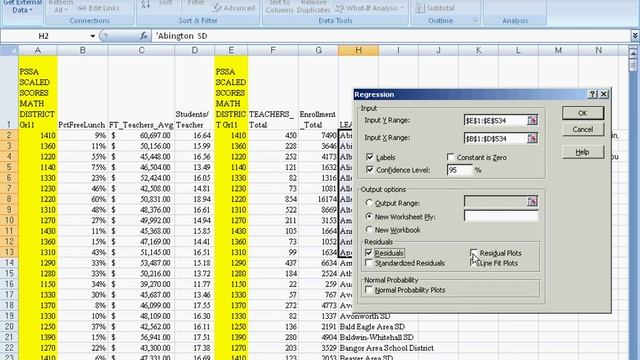
Task: Click What-If Analysis in Data Tools
Action: pyautogui.click(x=369, y=8)
